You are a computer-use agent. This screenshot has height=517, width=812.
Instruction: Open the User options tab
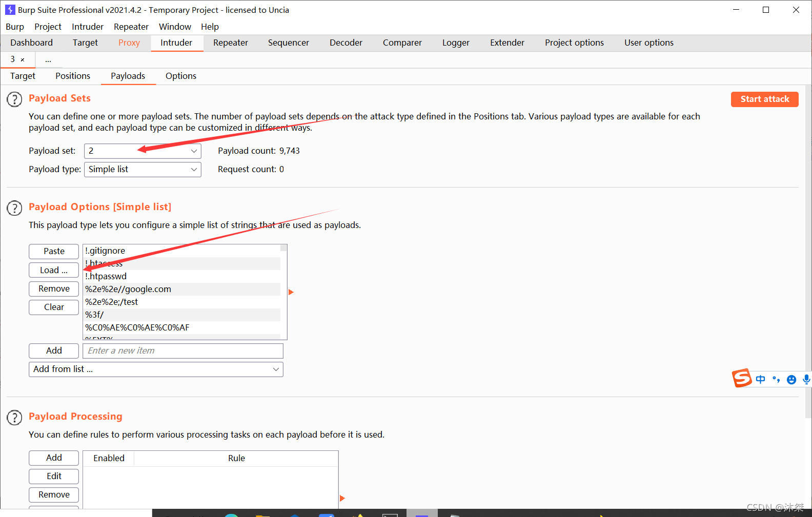(x=649, y=43)
